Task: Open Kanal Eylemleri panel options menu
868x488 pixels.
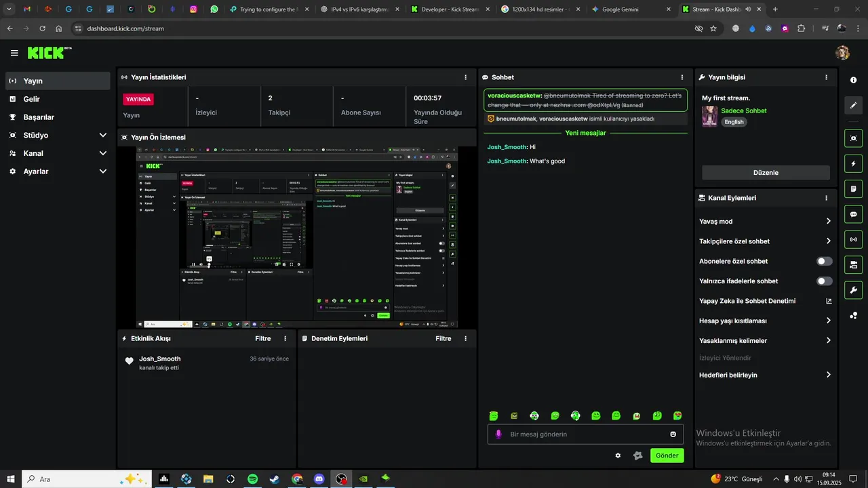Action: (x=826, y=198)
